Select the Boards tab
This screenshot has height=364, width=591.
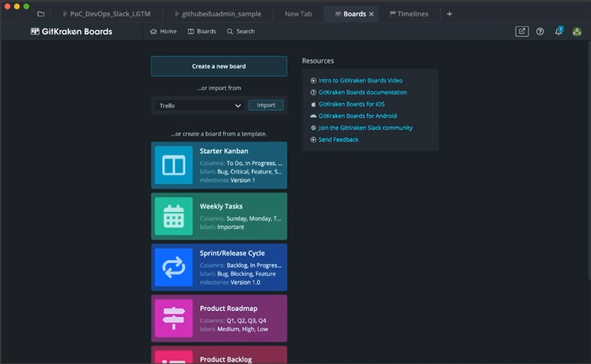[x=351, y=14]
